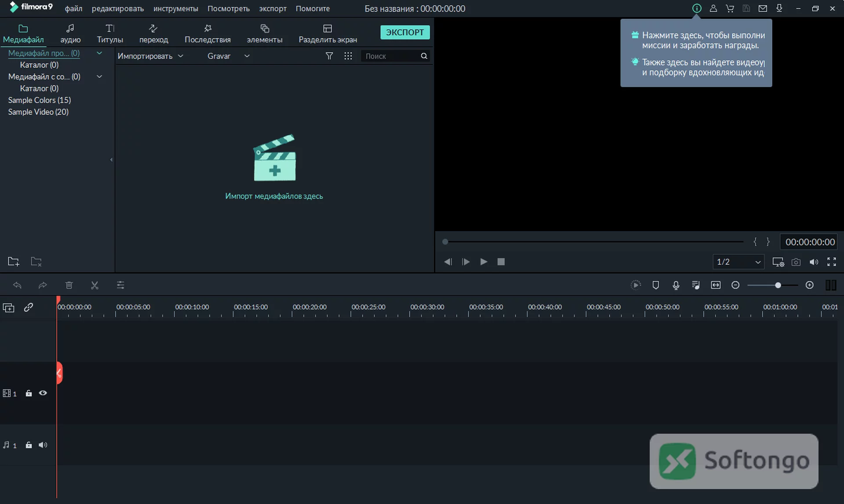Image resolution: width=844 pixels, height=504 pixels.
Task: Open preview fullscreen icon
Action: click(832, 262)
